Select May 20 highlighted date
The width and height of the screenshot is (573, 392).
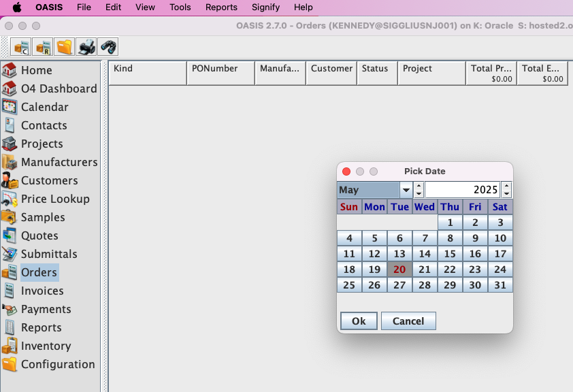click(399, 269)
